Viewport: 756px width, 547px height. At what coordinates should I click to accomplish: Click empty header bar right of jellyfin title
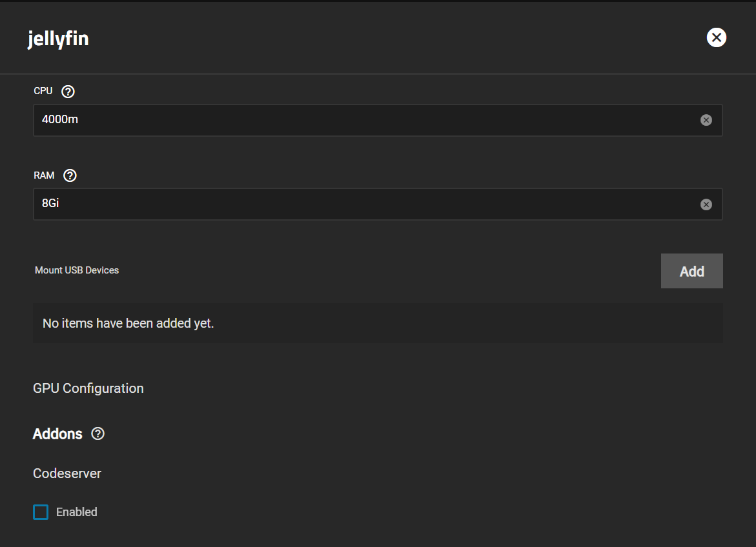pyautogui.click(x=387, y=39)
